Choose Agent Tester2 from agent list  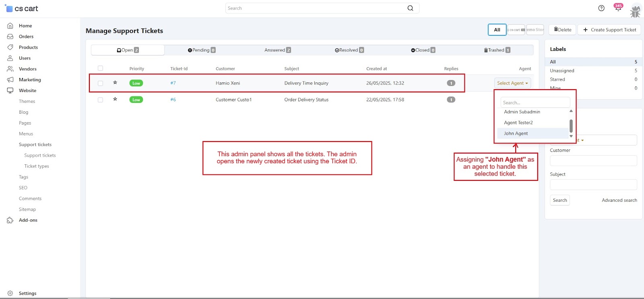(x=518, y=123)
